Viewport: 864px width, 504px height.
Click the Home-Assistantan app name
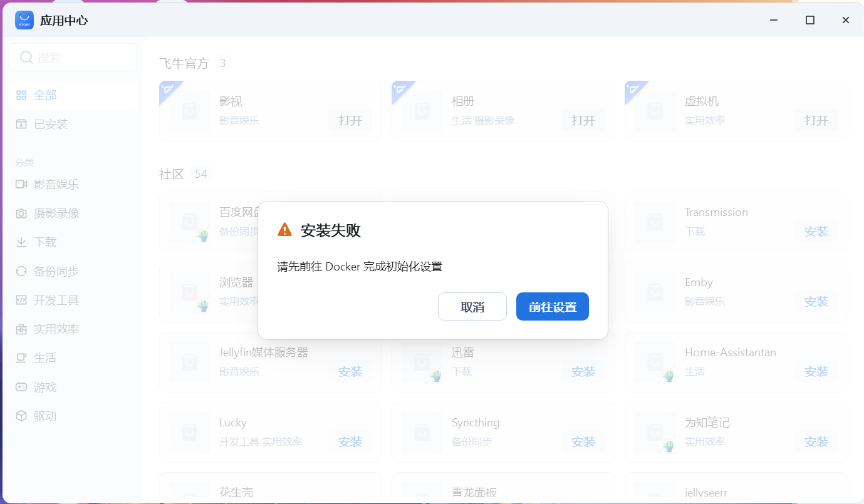click(730, 352)
